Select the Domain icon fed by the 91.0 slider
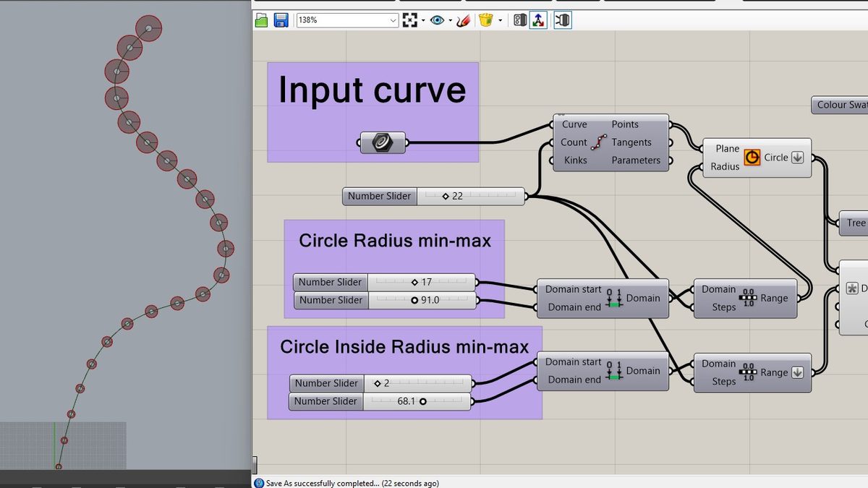Viewport: 868px width, 488px height. tap(615, 298)
